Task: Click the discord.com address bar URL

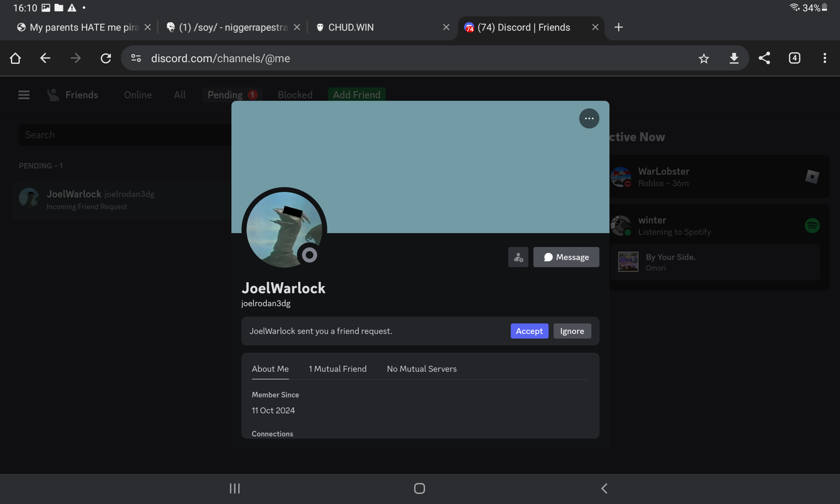Action: tap(220, 58)
